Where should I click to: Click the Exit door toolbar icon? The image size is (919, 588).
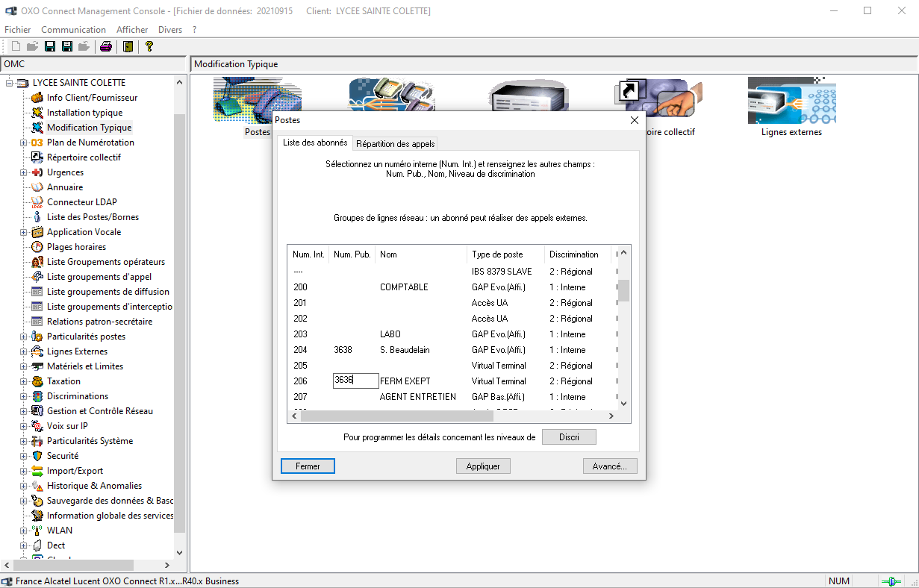(128, 46)
